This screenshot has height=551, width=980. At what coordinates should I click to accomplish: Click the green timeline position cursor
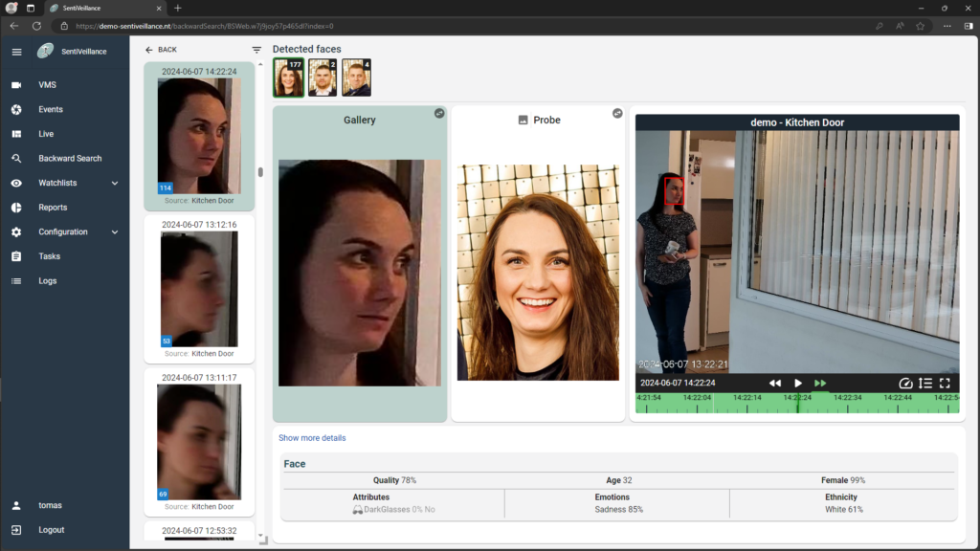coord(797,403)
